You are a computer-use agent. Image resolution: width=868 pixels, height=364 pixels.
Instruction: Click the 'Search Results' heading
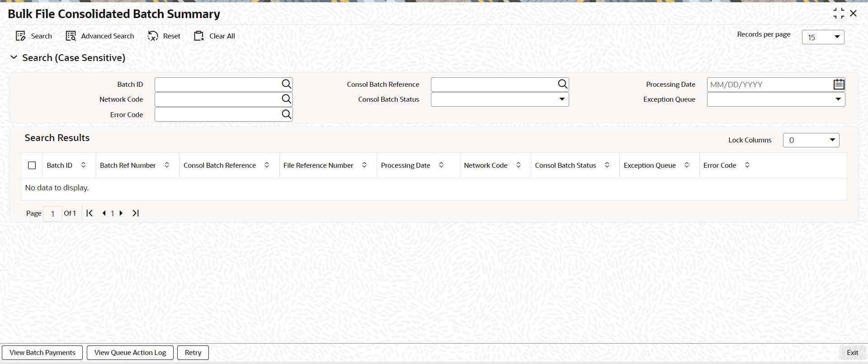click(x=57, y=138)
